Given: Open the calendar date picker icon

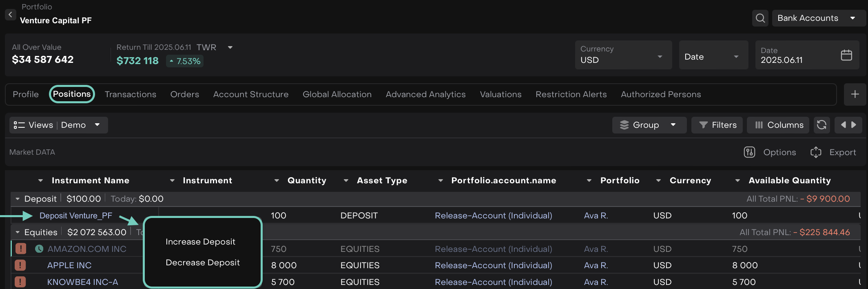Looking at the screenshot, I should tap(846, 55).
